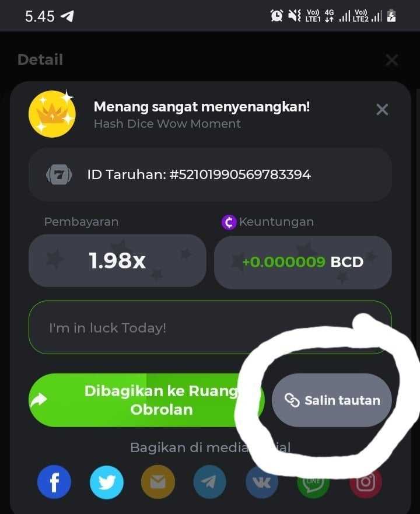The height and width of the screenshot is (514, 420).
Task: Share the win via email icon
Action: pyautogui.click(x=158, y=482)
